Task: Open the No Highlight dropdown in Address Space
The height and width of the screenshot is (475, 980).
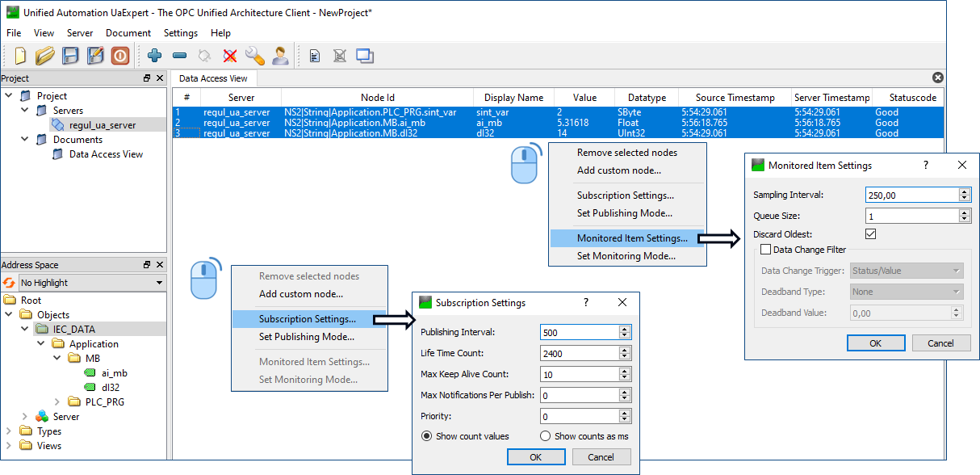Action: [x=91, y=283]
